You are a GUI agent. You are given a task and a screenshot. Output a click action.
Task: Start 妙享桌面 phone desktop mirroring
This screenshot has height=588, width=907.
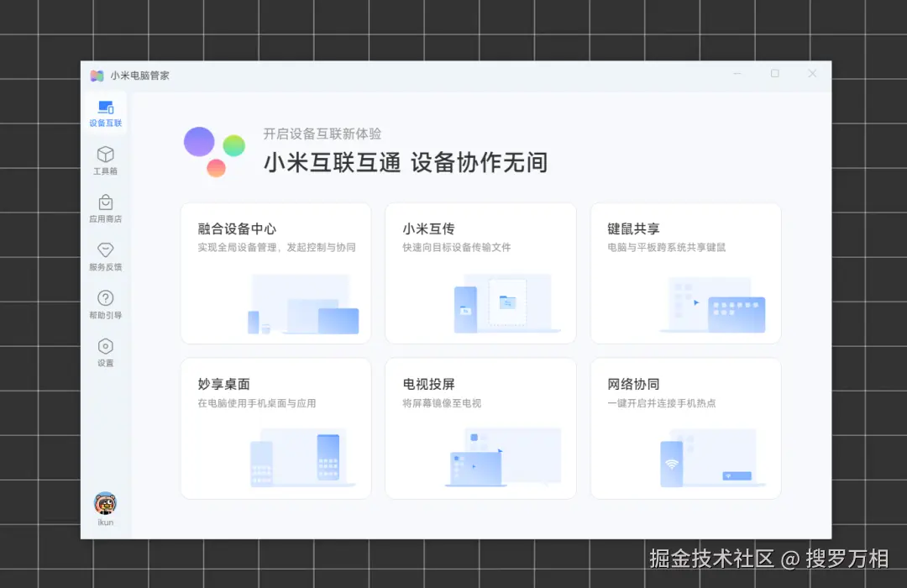point(275,428)
